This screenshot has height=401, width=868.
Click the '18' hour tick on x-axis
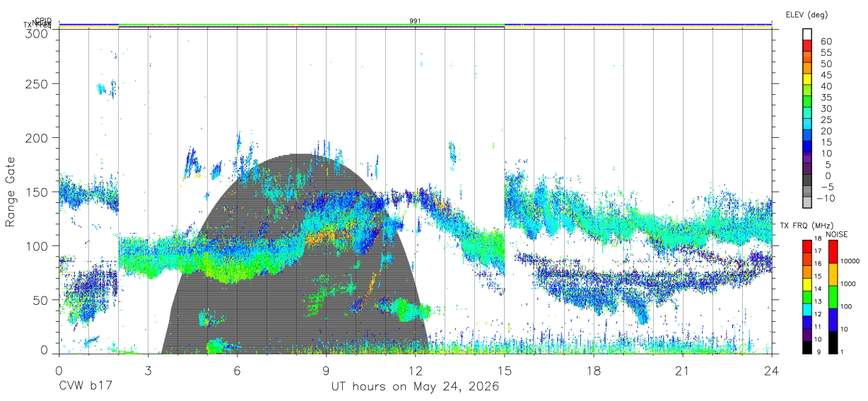click(594, 371)
